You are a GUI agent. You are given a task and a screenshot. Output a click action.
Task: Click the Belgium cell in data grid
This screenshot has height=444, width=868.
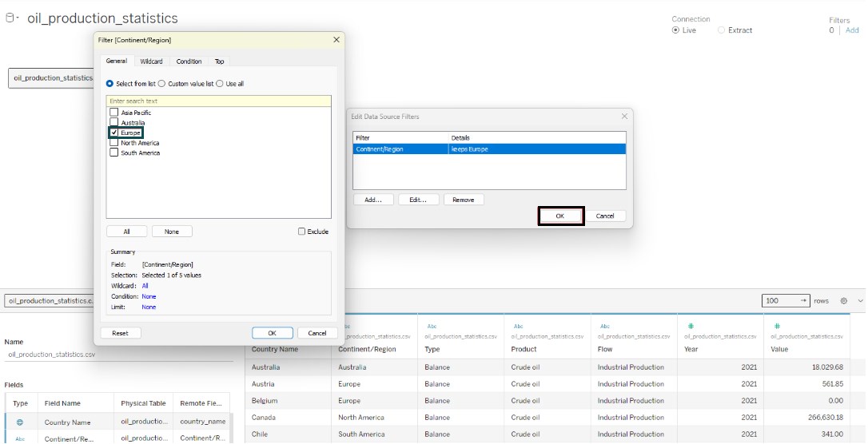click(x=288, y=401)
